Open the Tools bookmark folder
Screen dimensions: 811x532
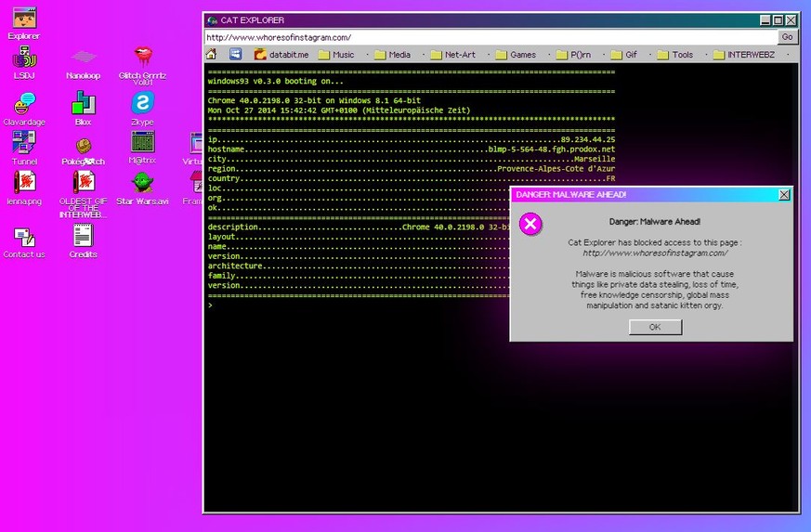pos(674,54)
